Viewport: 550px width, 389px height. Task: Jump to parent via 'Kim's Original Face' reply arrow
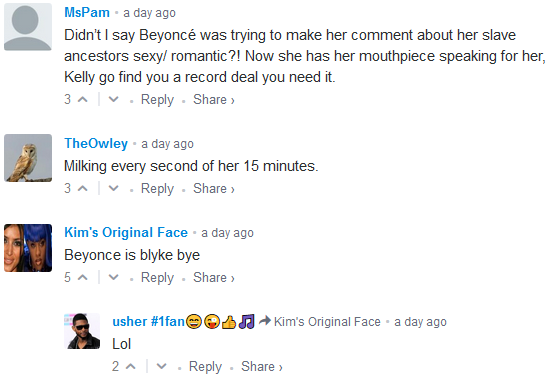320,322
